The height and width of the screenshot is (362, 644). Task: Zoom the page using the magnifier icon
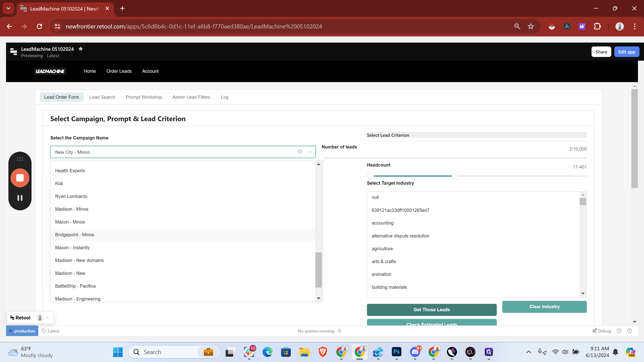click(517, 26)
